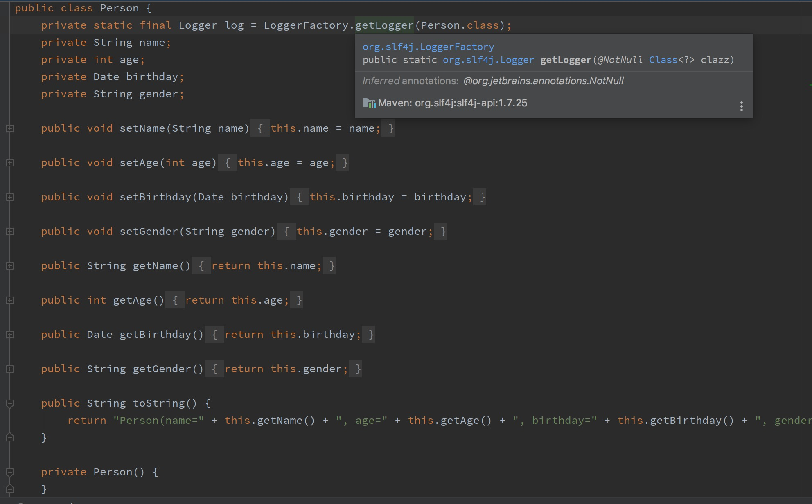The width and height of the screenshot is (812, 504).
Task: Expand the folded setGender method
Action: (x=10, y=232)
